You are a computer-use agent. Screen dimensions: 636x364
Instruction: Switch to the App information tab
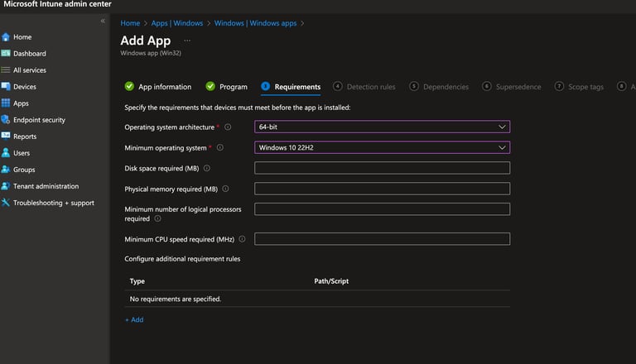coord(158,87)
